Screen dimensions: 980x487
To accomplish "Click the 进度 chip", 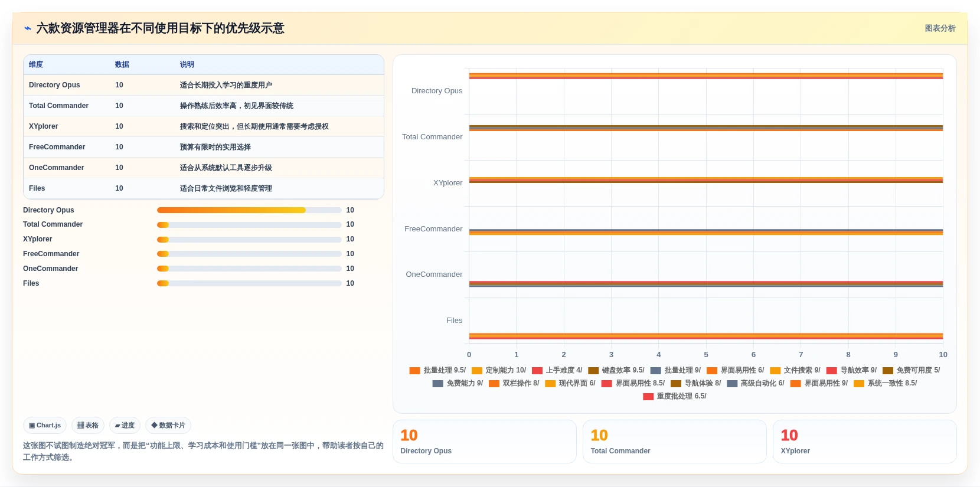I will pos(125,425).
